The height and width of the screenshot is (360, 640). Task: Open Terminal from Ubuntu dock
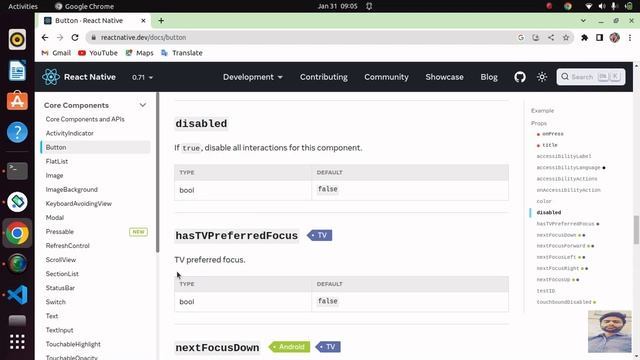click(17, 171)
